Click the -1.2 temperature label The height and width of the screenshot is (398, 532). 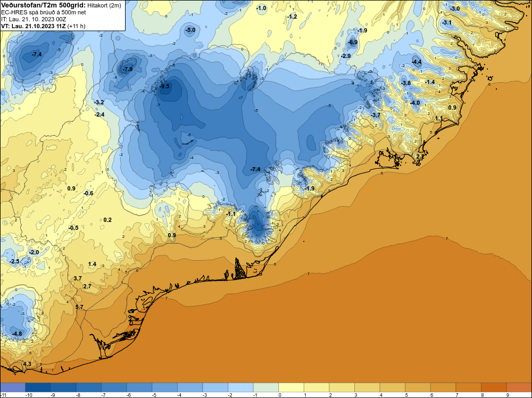click(292, 16)
